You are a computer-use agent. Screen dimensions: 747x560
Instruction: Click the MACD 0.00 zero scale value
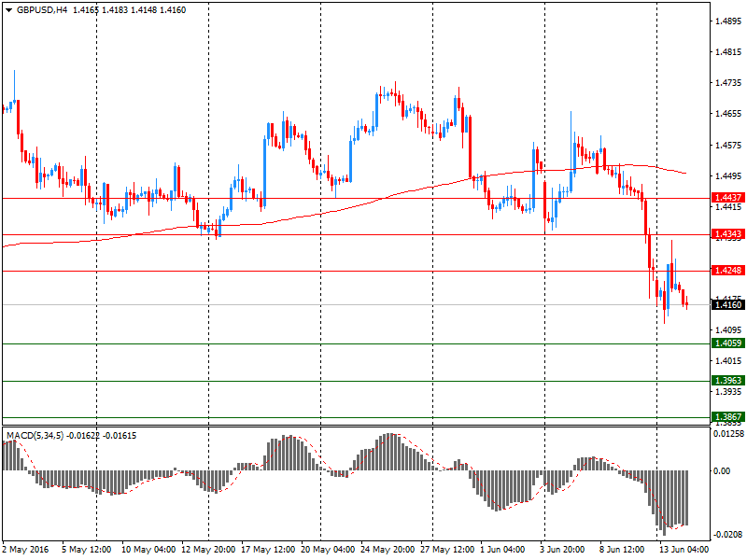click(722, 470)
